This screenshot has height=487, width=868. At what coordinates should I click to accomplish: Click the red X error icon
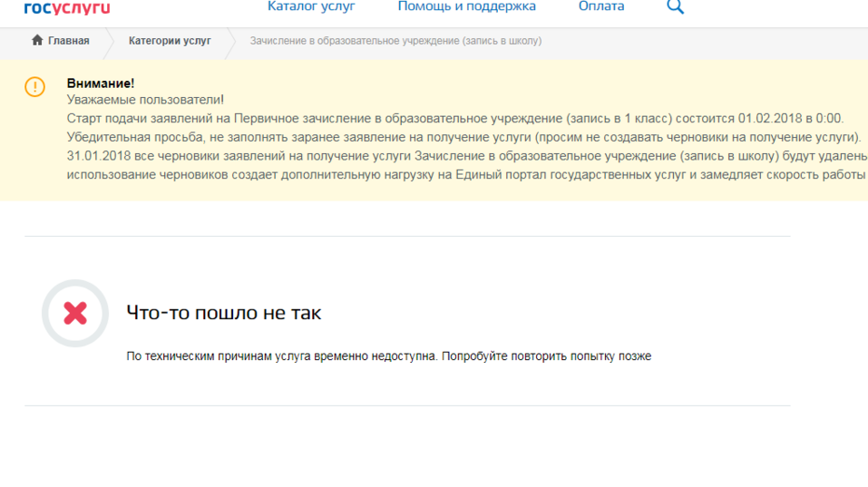tap(75, 313)
